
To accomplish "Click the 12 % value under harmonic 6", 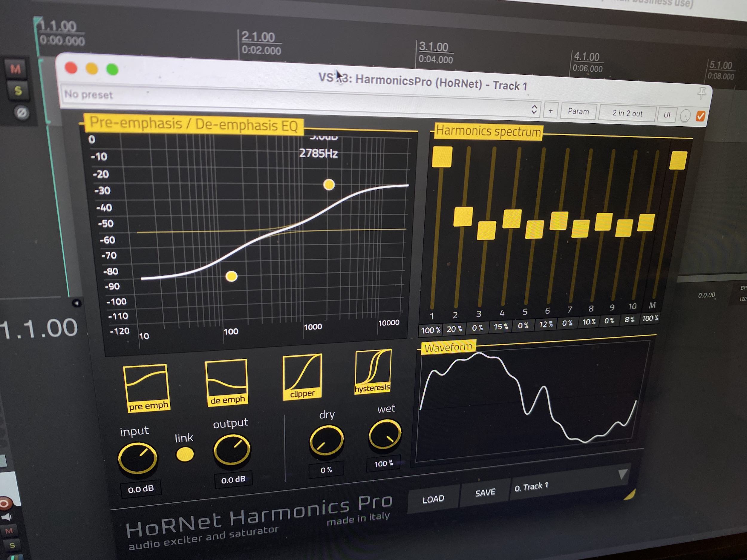I will (546, 324).
